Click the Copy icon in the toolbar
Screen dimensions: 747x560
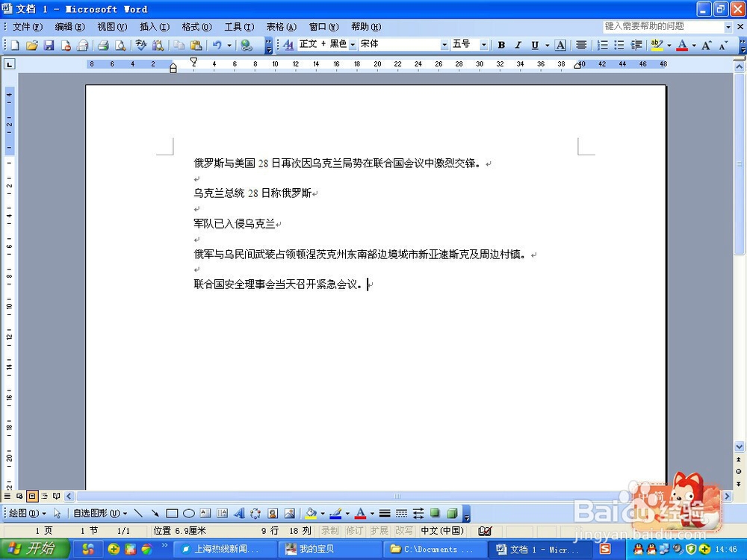pyautogui.click(x=179, y=46)
